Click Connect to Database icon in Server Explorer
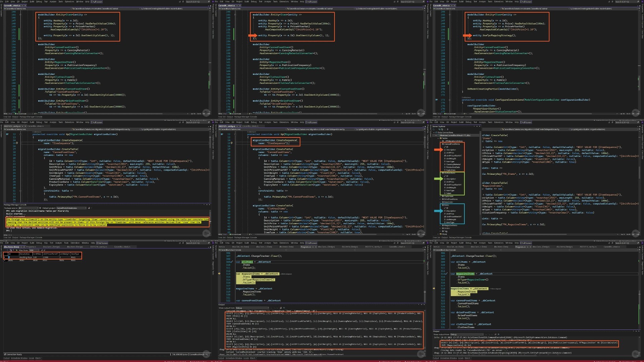This screenshot has height=362, width=644. 439,129
